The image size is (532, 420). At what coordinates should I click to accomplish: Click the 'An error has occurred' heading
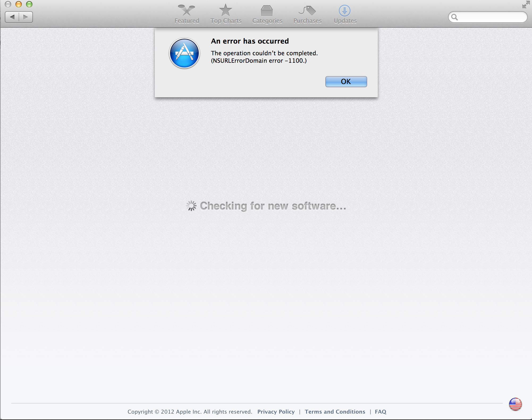(x=250, y=41)
